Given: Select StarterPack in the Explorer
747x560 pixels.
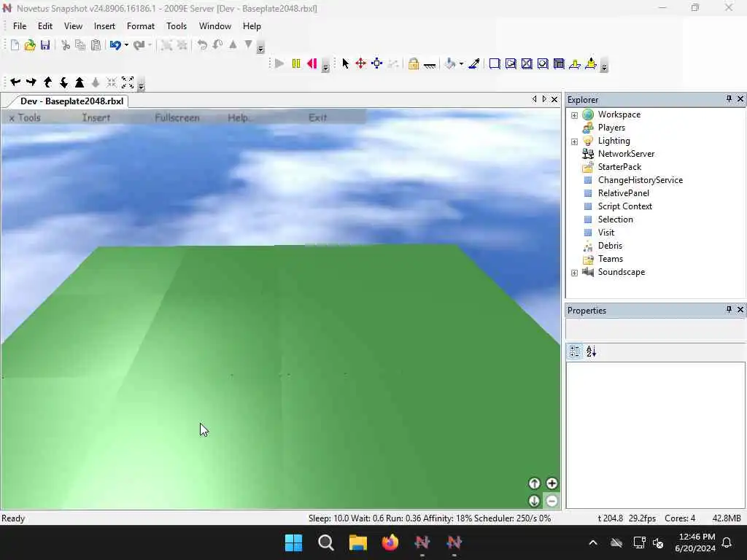Looking at the screenshot, I should click(x=619, y=167).
